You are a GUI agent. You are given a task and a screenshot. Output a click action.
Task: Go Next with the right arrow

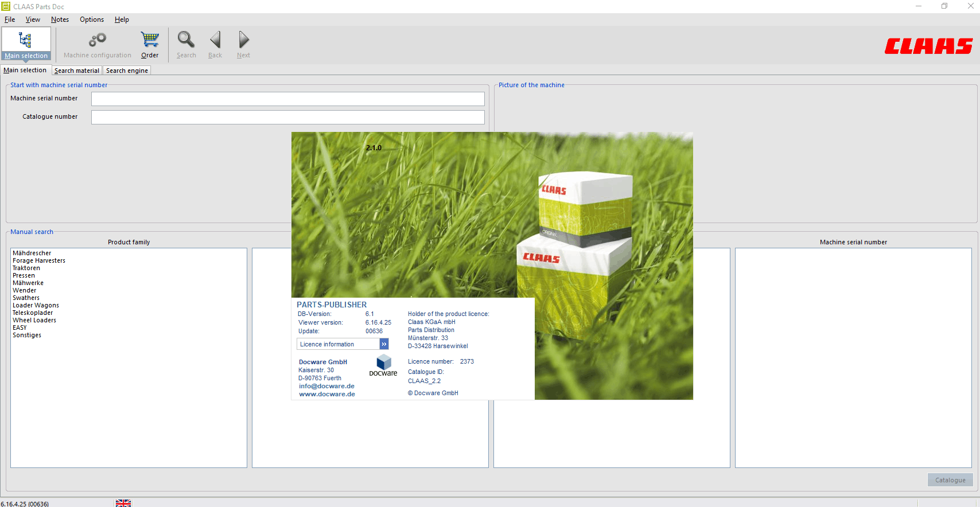244,40
